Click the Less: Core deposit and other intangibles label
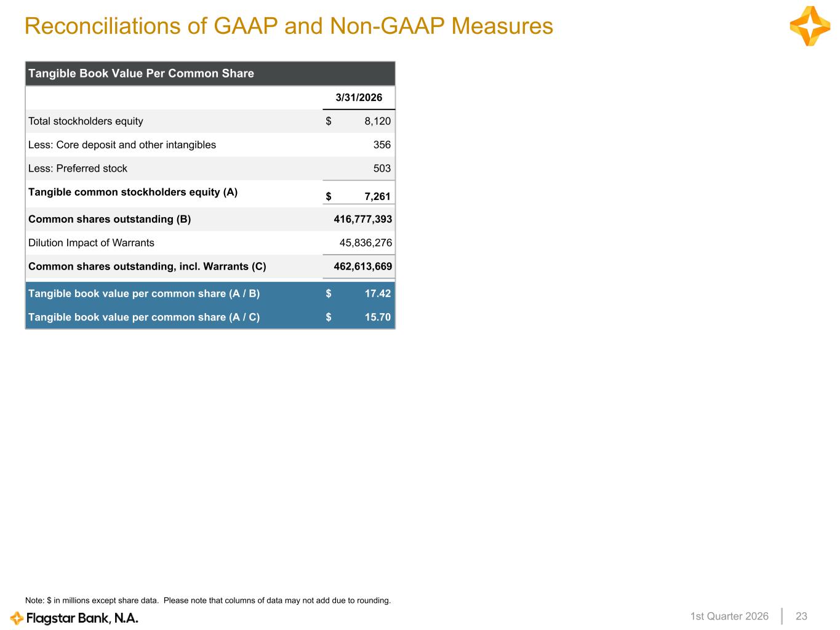This screenshot has width=840, height=630. [122, 145]
